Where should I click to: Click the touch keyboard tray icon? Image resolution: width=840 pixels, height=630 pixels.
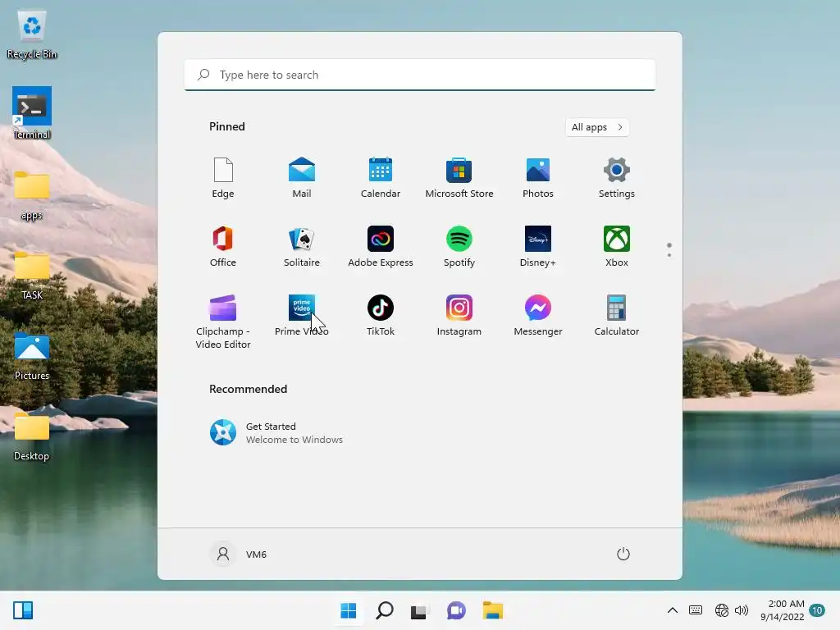(x=696, y=610)
